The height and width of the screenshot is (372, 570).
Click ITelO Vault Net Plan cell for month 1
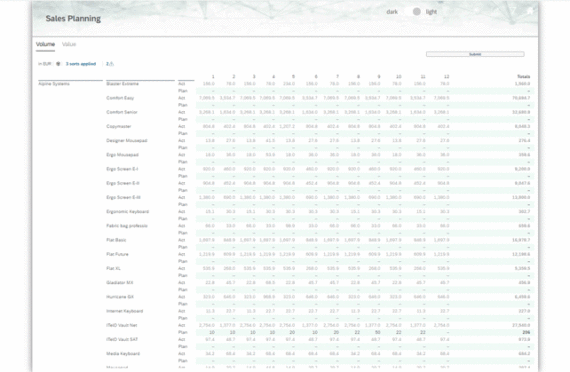click(212, 332)
